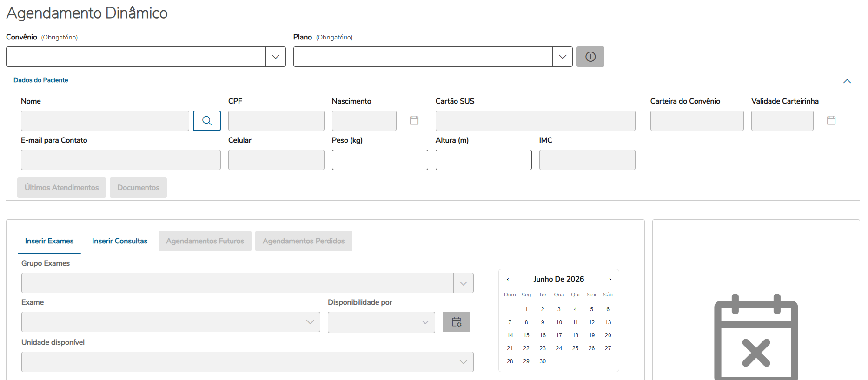868x380 pixels.
Task: Select day 27 in the calendar
Action: pyautogui.click(x=608, y=348)
